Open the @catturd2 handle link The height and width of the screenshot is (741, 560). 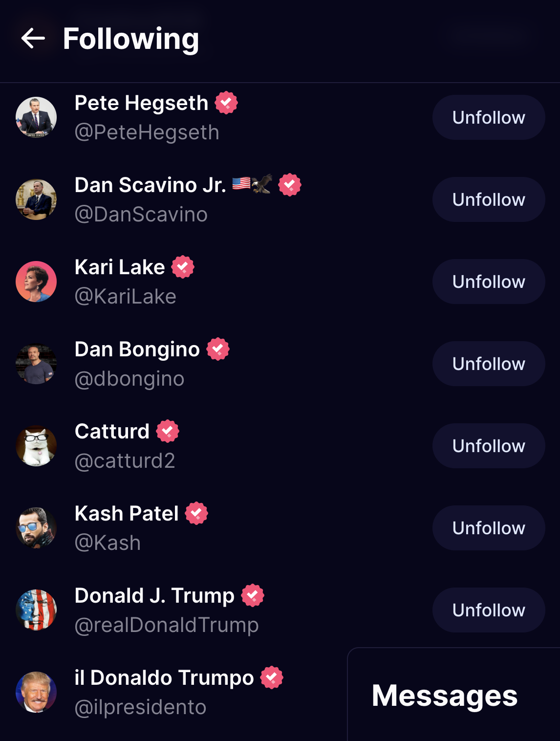125,461
